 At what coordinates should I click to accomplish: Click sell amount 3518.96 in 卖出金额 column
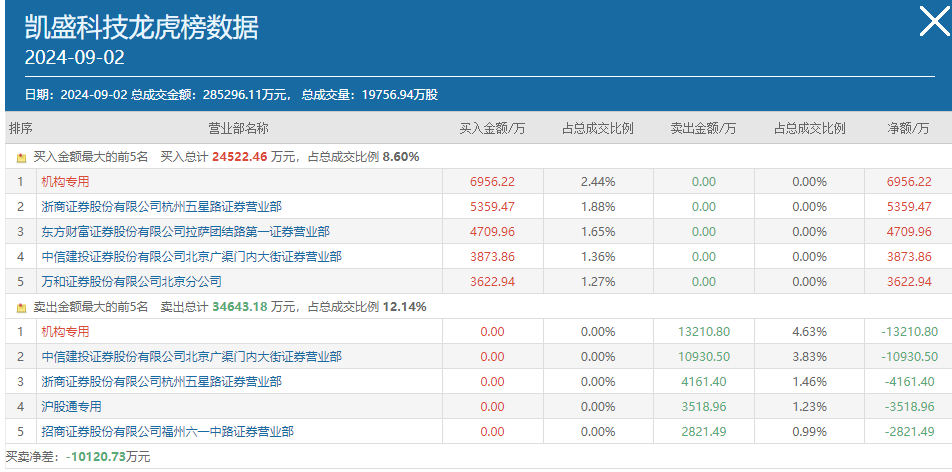pos(704,406)
